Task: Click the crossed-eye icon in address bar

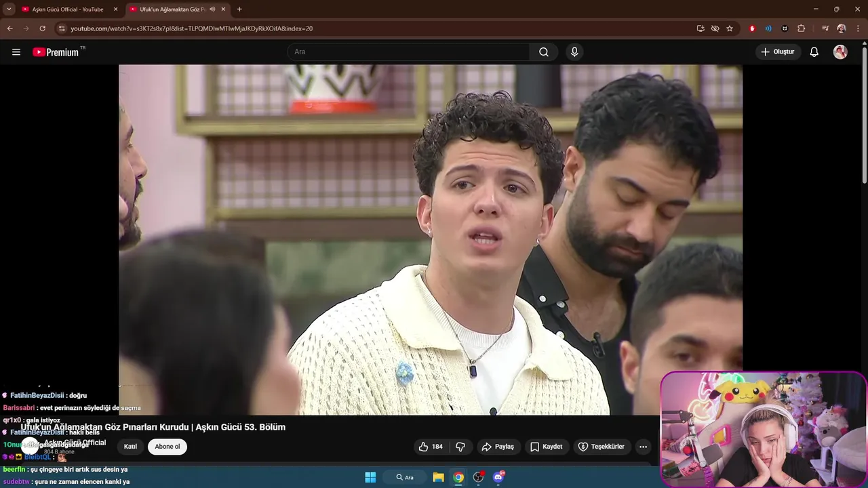Action: click(x=715, y=28)
